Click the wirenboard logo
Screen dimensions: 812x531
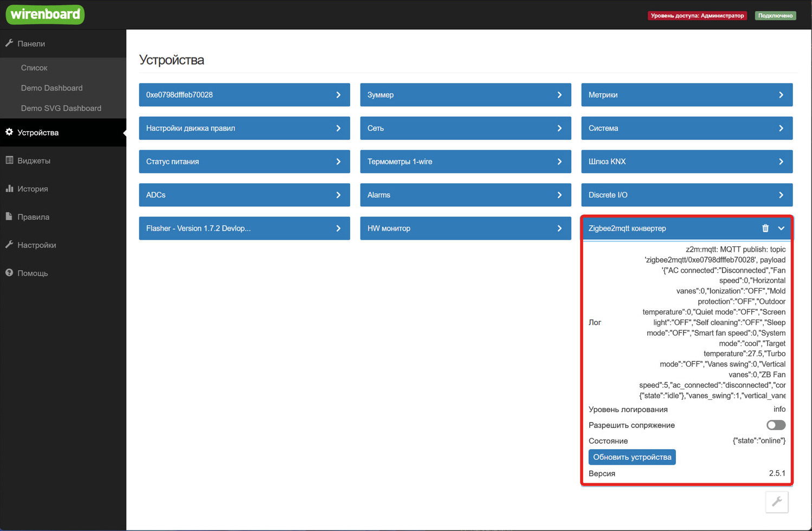46,15
